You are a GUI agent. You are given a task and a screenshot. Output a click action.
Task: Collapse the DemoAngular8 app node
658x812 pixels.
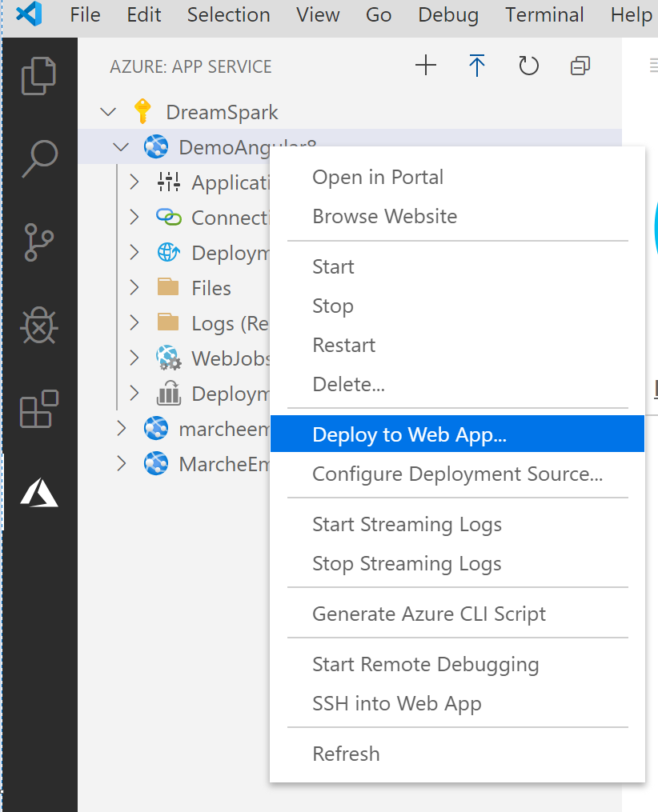pos(121,147)
